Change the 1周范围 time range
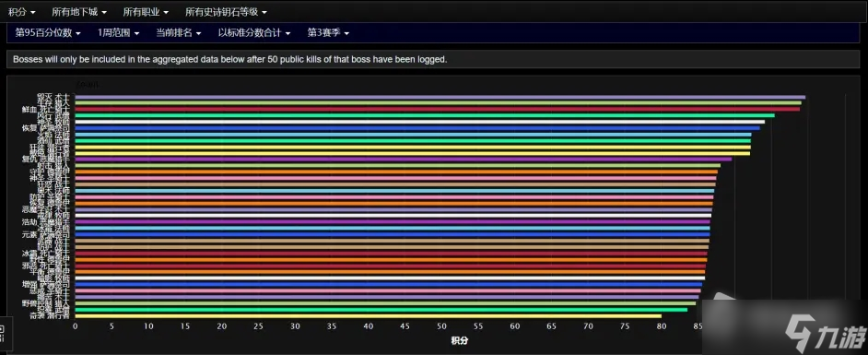The width and height of the screenshot is (868, 355). pyautogui.click(x=119, y=32)
